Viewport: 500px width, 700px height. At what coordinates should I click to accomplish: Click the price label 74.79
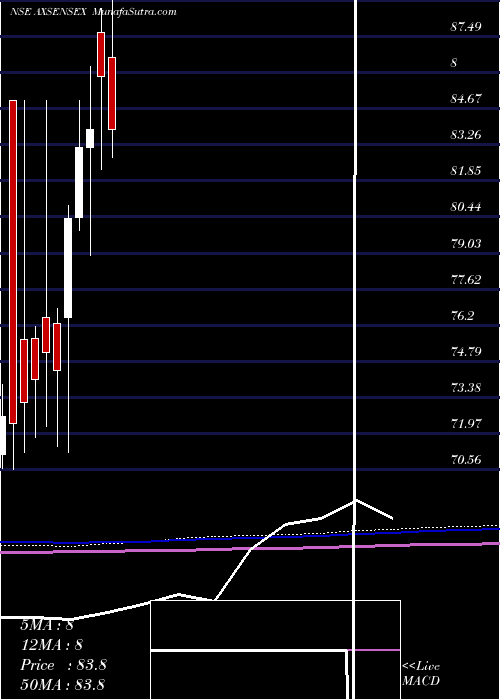466,352
